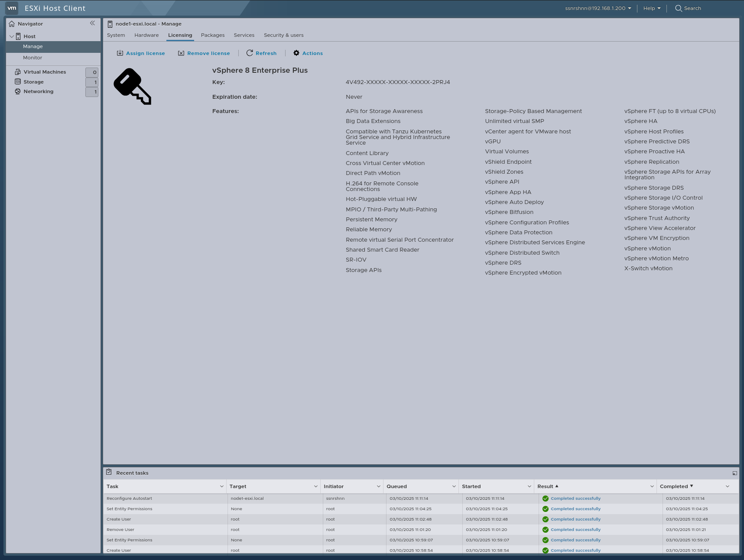The height and width of the screenshot is (560, 744).
Task: Open the Security & users tab
Action: click(283, 35)
